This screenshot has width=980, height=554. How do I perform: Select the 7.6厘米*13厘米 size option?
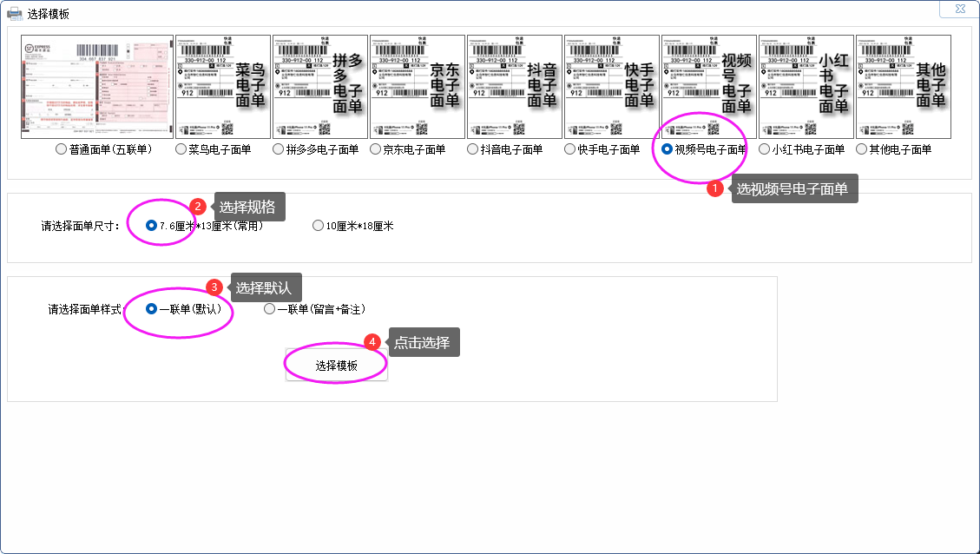[152, 226]
